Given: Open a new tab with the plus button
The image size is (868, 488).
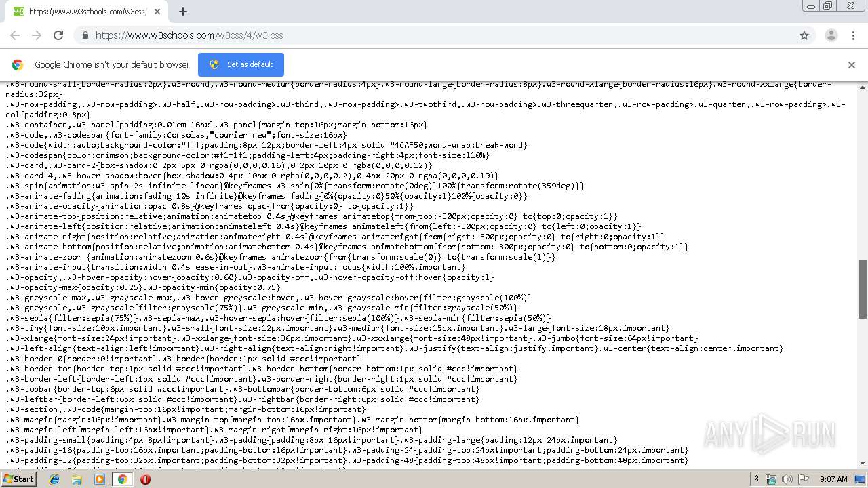Looking at the screenshot, I should (x=182, y=12).
